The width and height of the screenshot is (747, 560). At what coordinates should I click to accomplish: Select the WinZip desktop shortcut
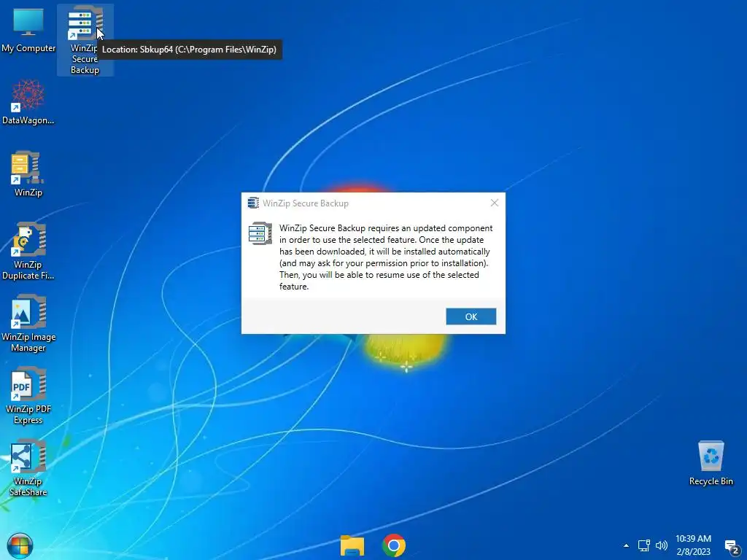click(x=28, y=174)
